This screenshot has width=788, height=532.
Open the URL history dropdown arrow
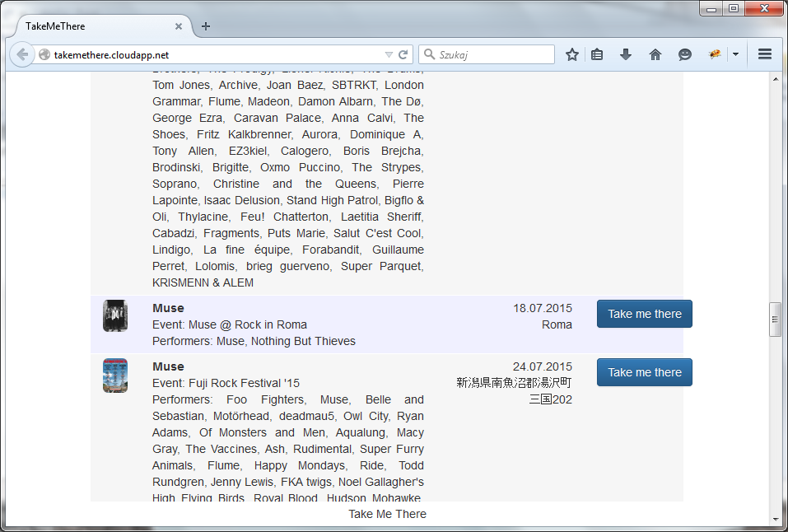389,55
